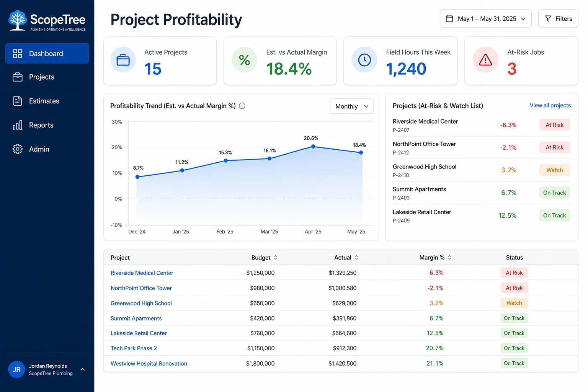Open the Monthly interval dropdown
Viewport: 588px width, 392px height.
point(351,106)
